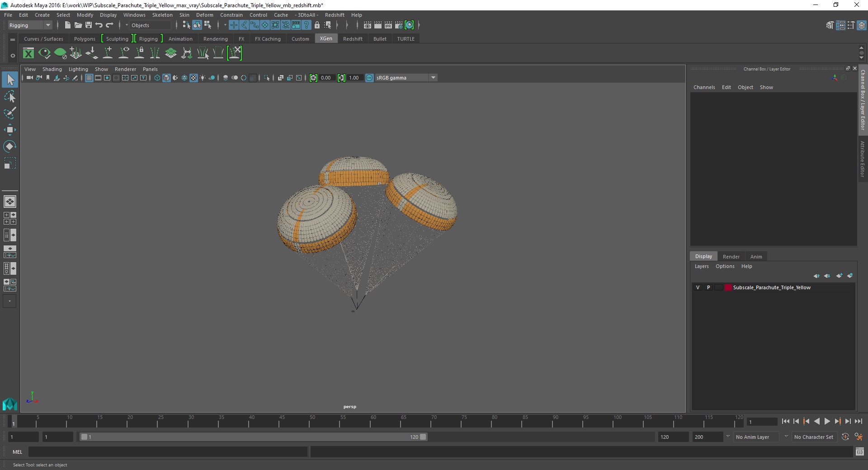Step to next key button
The image size is (868, 470).
tap(837, 421)
